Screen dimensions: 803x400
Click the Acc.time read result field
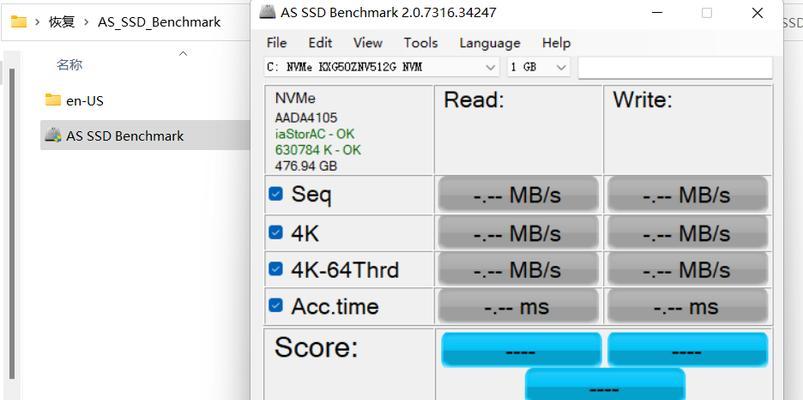(518, 306)
